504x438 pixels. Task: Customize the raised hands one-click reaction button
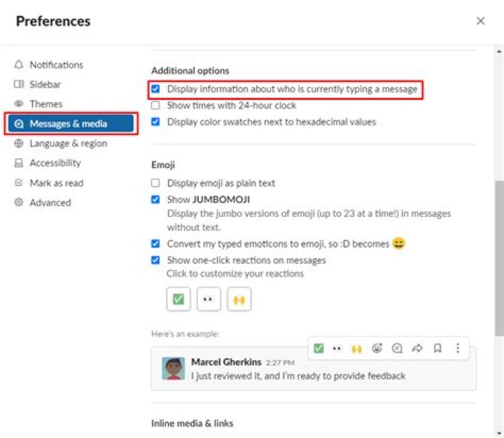[x=239, y=299]
